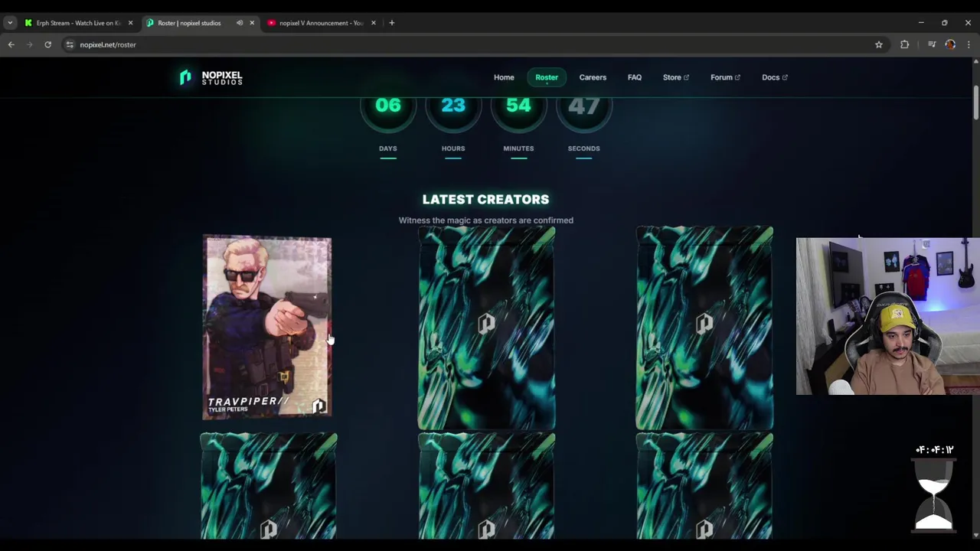Open the Home nav link
Image resolution: width=980 pixels, height=551 pixels.
coord(504,77)
